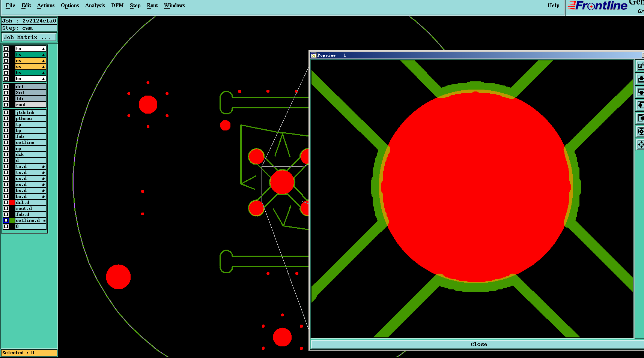Click the pan left arrow icon in Popview
Viewport: 644px width, 358px height.
pyautogui.click(x=640, y=105)
